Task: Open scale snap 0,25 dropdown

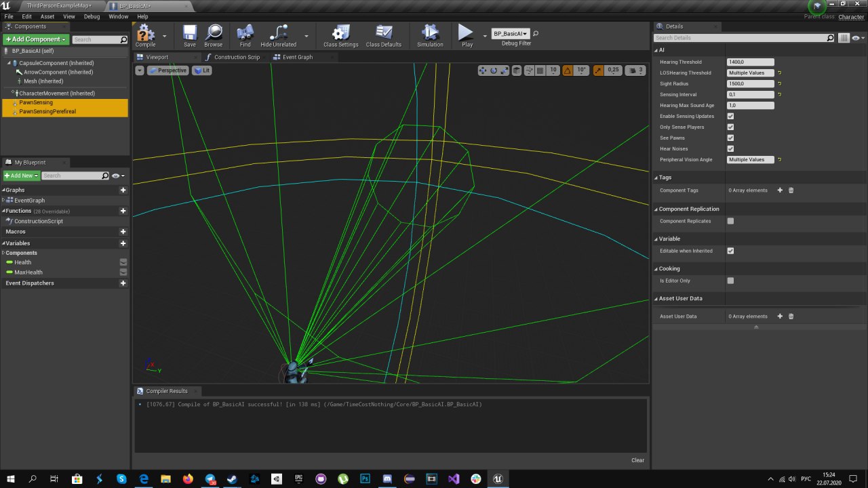Action: pyautogui.click(x=613, y=70)
